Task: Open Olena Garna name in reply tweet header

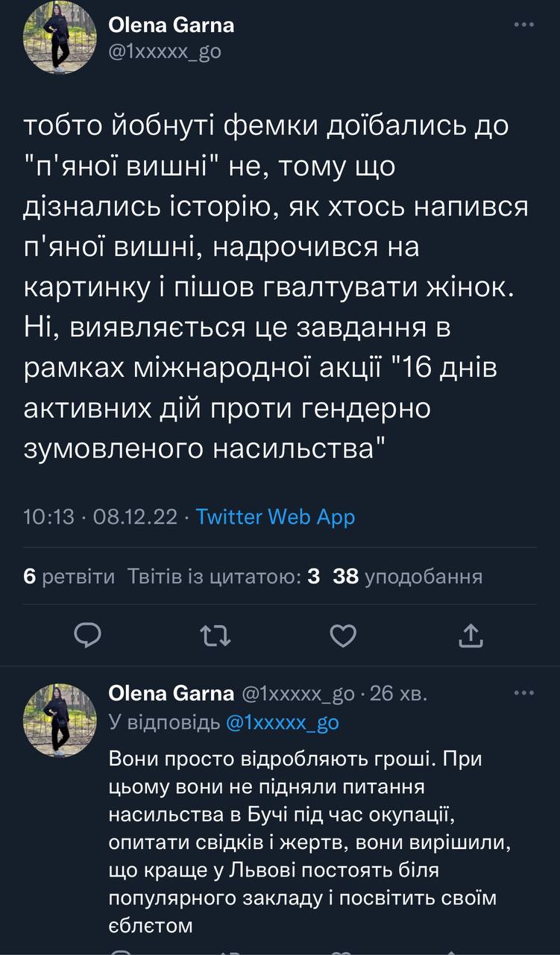Action: click(171, 694)
